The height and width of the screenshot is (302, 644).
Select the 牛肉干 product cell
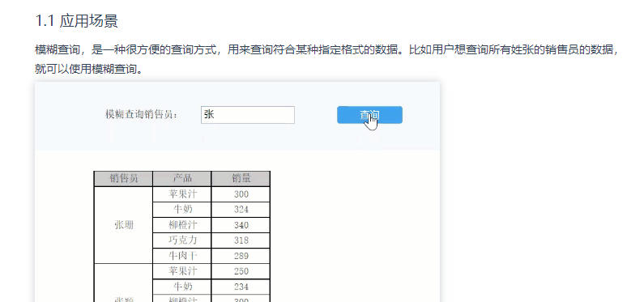pyautogui.click(x=182, y=256)
